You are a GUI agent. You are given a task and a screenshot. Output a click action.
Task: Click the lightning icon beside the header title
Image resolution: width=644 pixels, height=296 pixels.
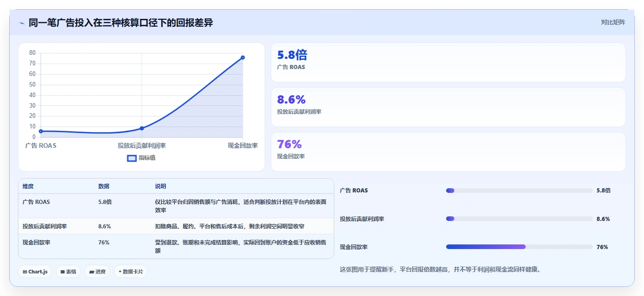coord(22,23)
